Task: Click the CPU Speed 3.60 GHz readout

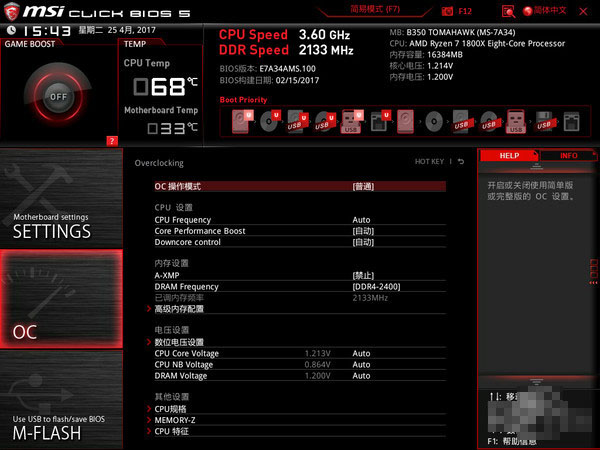Action: (284, 35)
